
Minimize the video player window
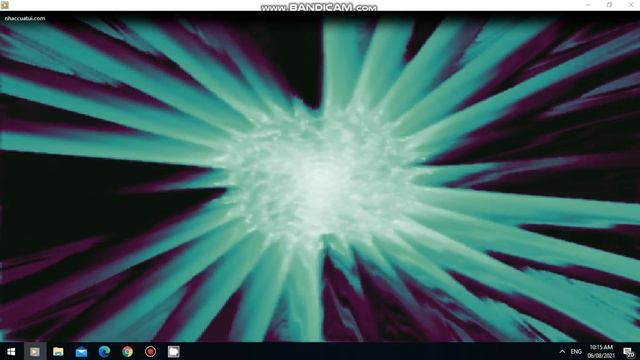click(588, 5)
